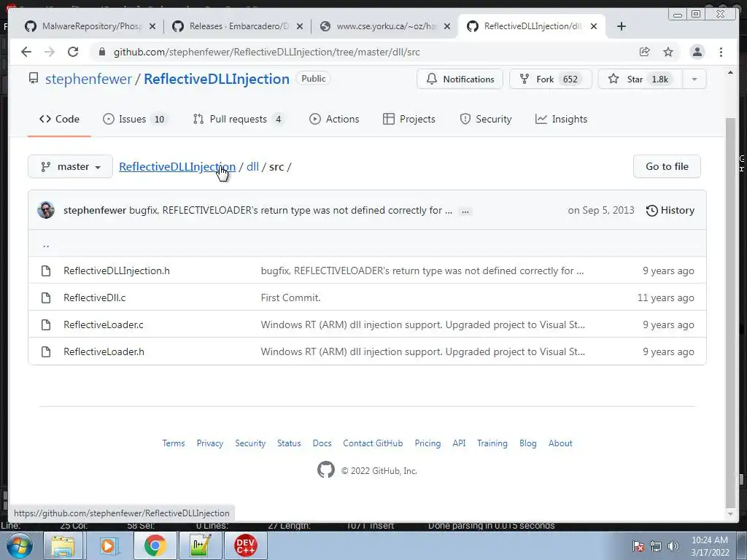Click the file icon beside ReflectiveDll.c

(46, 297)
